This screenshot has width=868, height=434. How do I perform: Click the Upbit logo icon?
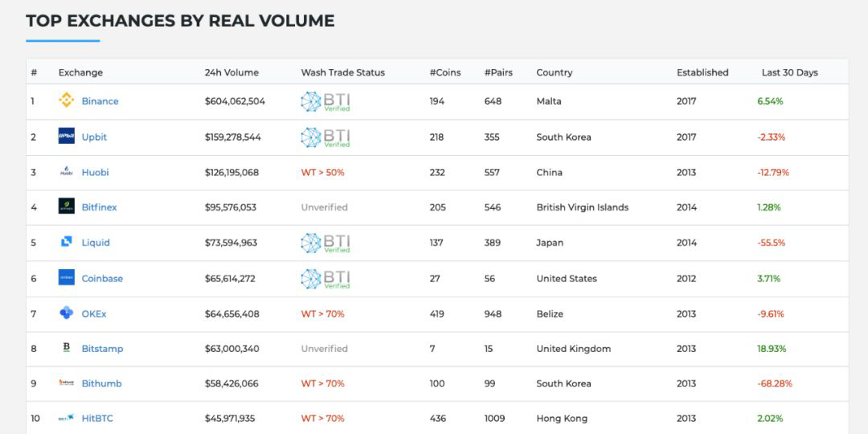(x=67, y=136)
